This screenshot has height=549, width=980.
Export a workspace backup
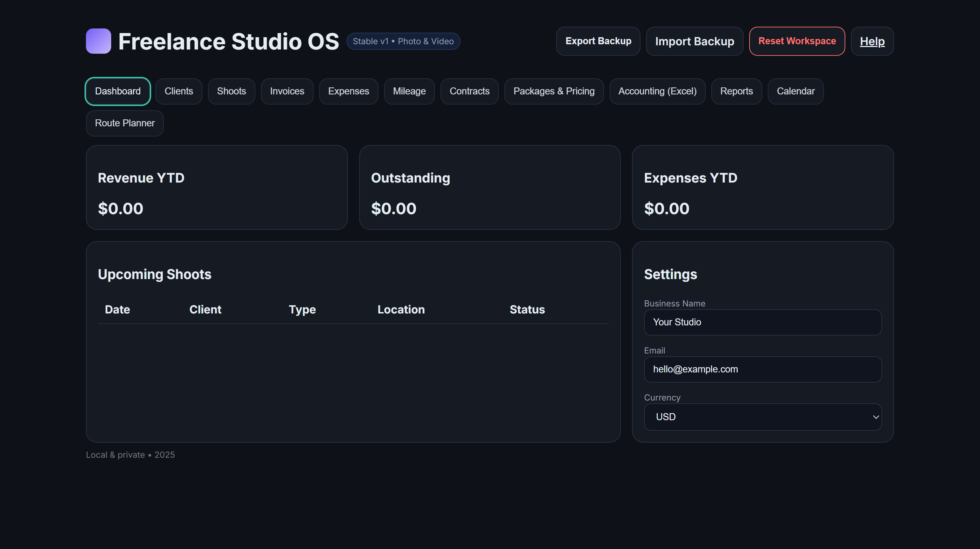point(598,41)
